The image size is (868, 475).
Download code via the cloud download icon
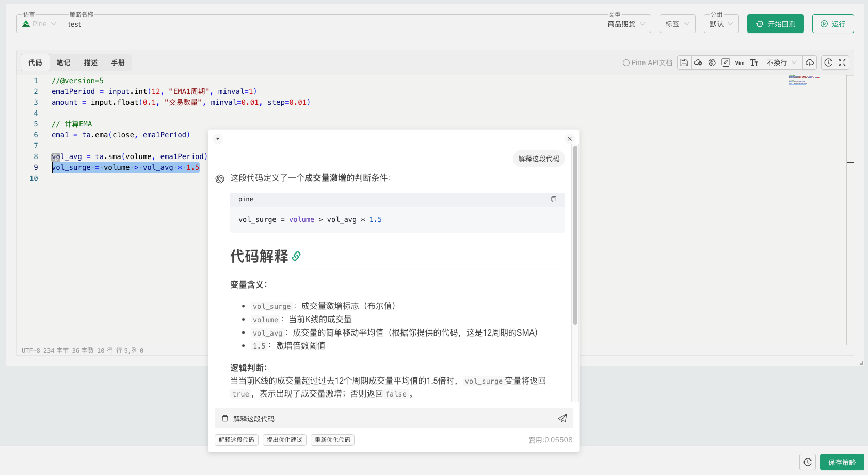click(x=809, y=62)
